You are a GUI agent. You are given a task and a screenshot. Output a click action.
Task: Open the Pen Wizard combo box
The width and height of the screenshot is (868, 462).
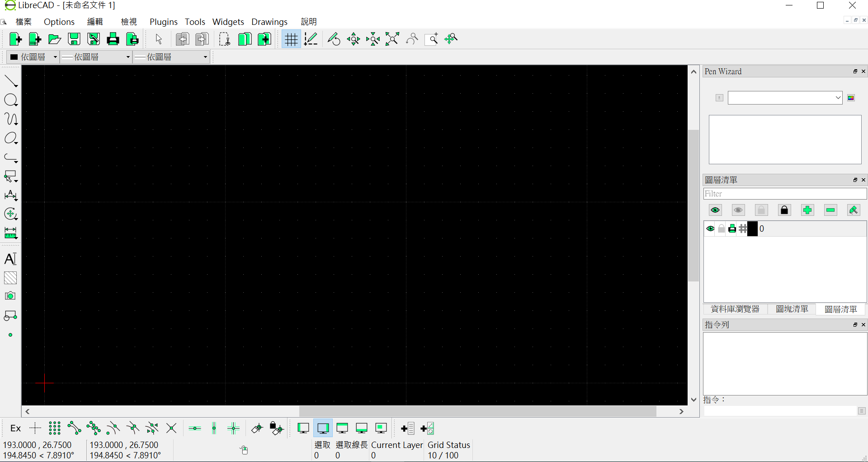coord(785,98)
